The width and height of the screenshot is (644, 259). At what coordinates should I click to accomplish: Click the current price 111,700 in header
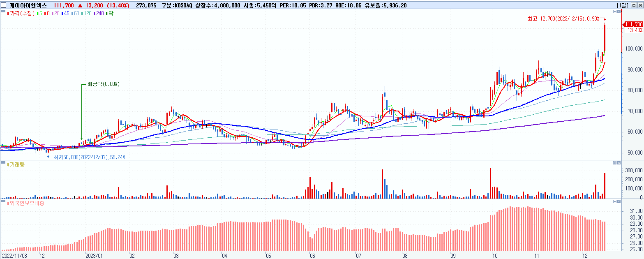click(x=63, y=5)
